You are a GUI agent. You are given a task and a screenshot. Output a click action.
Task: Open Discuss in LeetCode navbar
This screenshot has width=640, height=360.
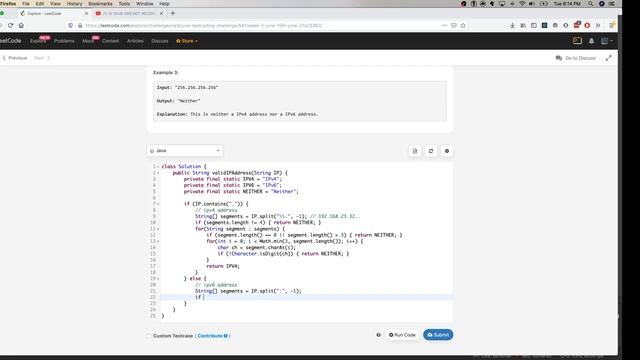click(160, 41)
